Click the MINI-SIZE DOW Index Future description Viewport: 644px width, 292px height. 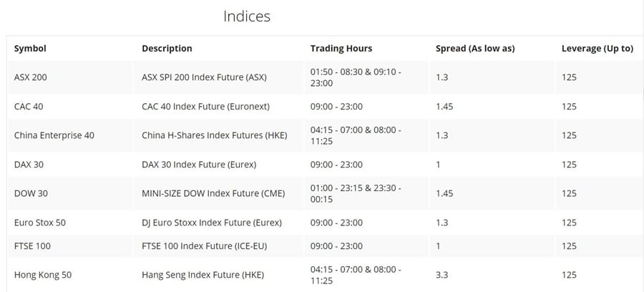coord(213,193)
